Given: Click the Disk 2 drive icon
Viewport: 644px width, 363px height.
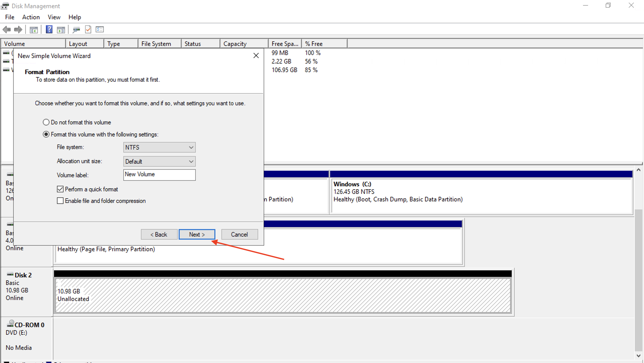Looking at the screenshot, I should (10, 274).
